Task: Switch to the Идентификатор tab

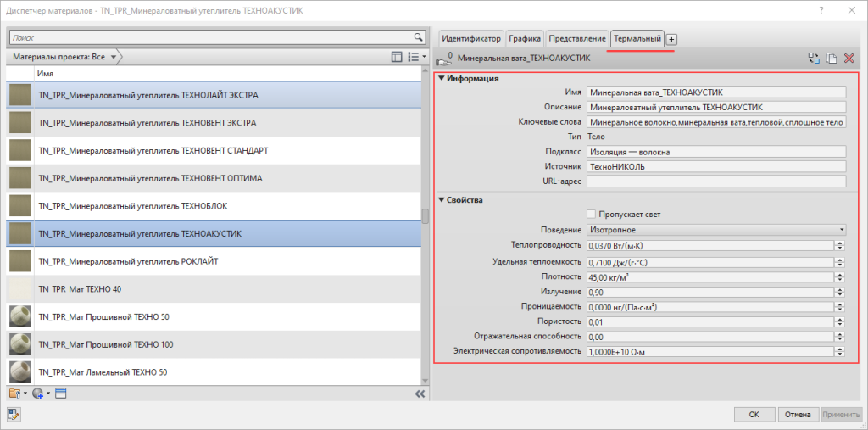Action: pyautogui.click(x=471, y=39)
